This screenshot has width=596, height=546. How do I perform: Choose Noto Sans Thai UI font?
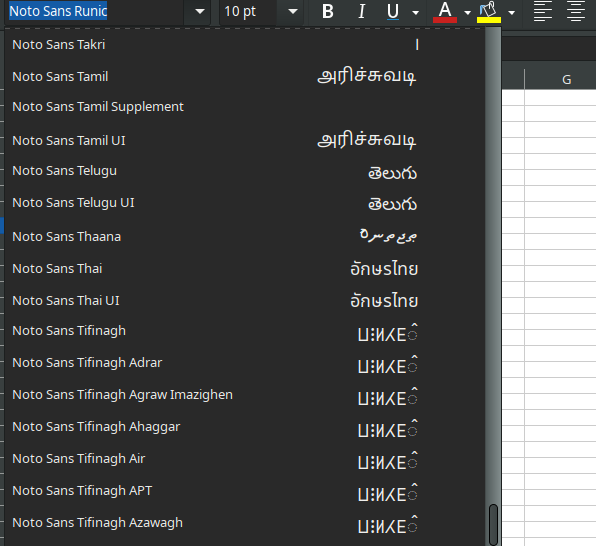pyautogui.click(x=245, y=300)
